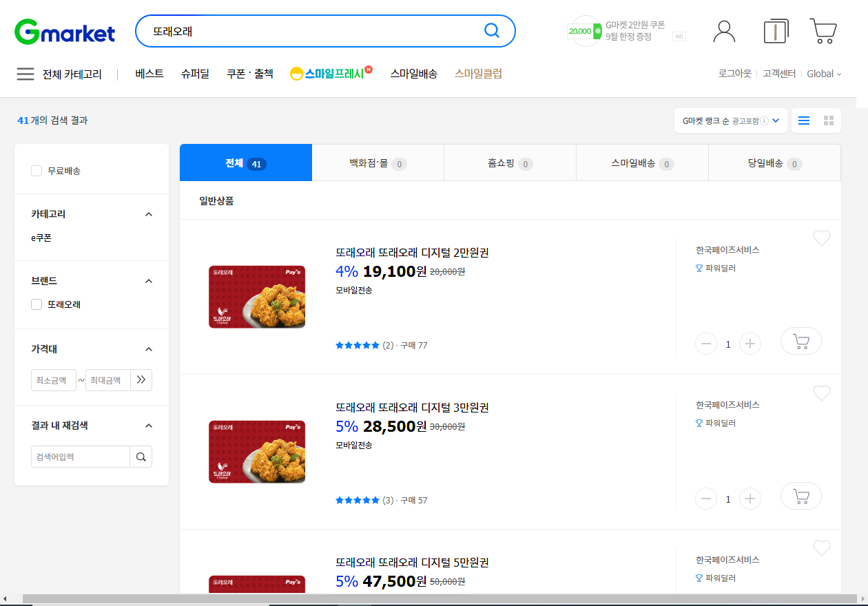Click star rating of 디지털 2만원권
The width and height of the screenshot is (868, 606).
coord(358,345)
